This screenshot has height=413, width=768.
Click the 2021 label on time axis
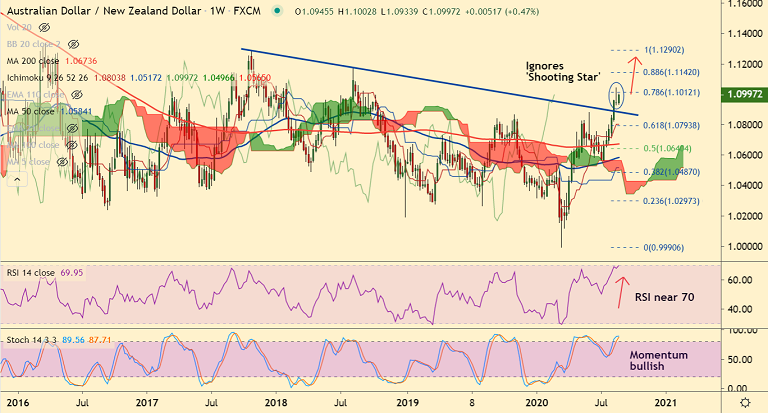pos(666,403)
